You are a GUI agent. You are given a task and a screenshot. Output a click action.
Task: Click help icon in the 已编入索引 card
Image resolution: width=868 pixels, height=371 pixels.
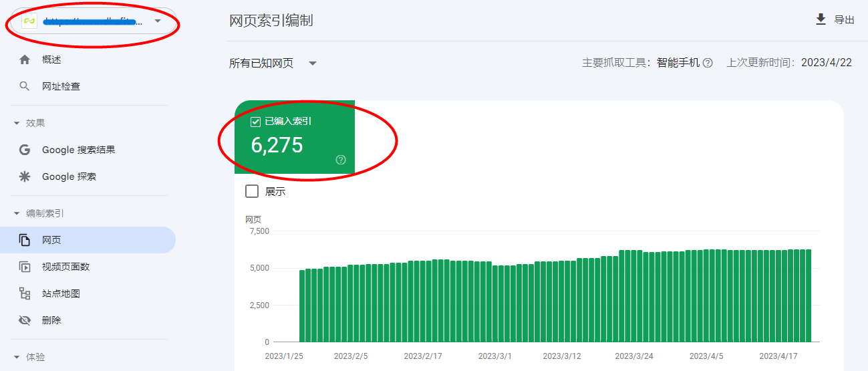(341, 160)
